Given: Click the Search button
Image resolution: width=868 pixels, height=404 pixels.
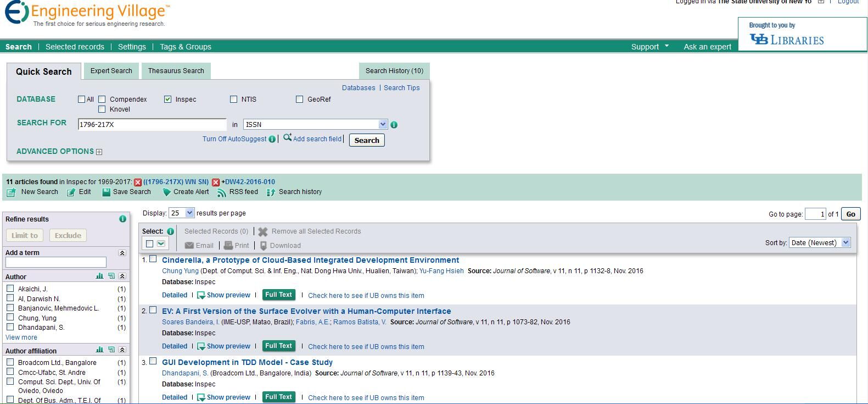Looking at the screenshot, I should coord(367,140).
